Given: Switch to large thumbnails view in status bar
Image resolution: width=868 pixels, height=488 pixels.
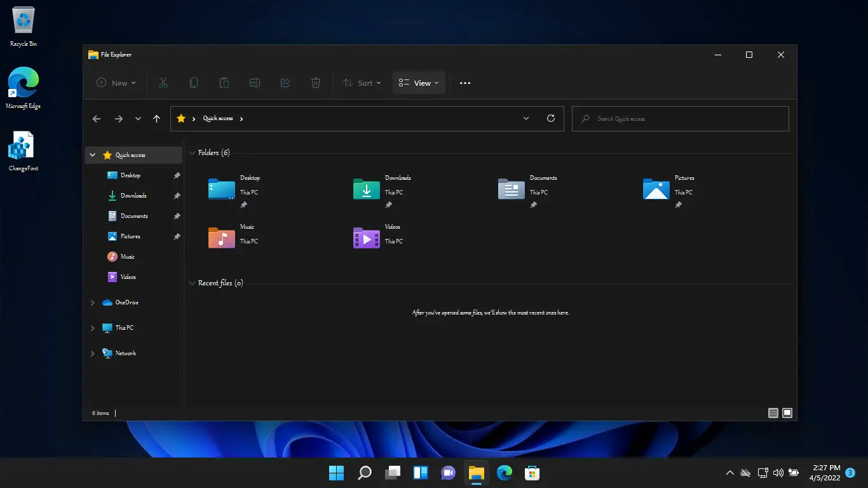Looking at the screenshot, I should [787, 413].
